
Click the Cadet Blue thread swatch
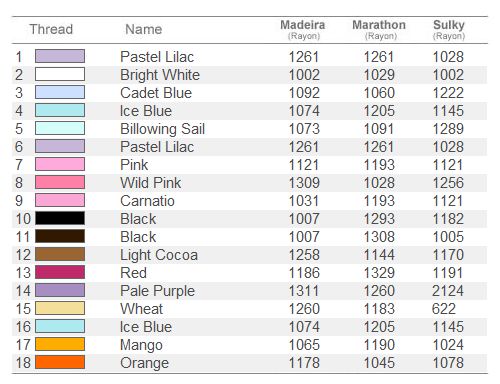[x=60, y=92]
